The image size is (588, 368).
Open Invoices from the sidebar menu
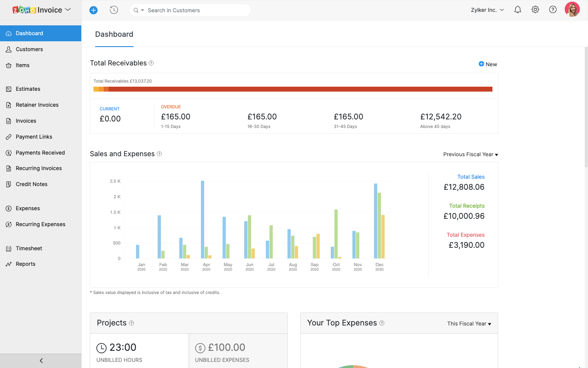26,121
